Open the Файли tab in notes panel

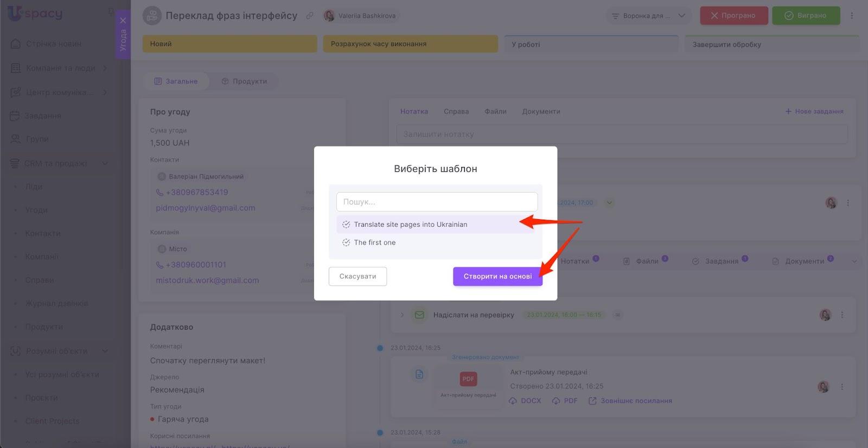pyautogui.click(x=495, y=111)
